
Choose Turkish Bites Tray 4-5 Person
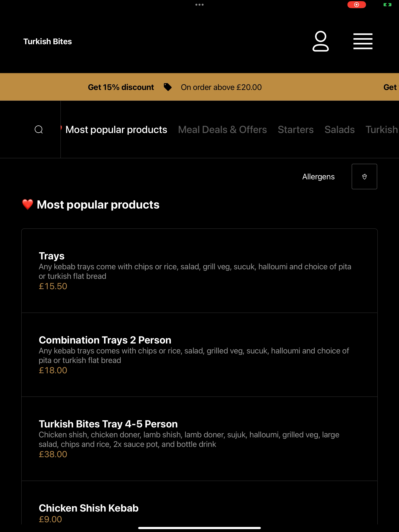[199, 439]
